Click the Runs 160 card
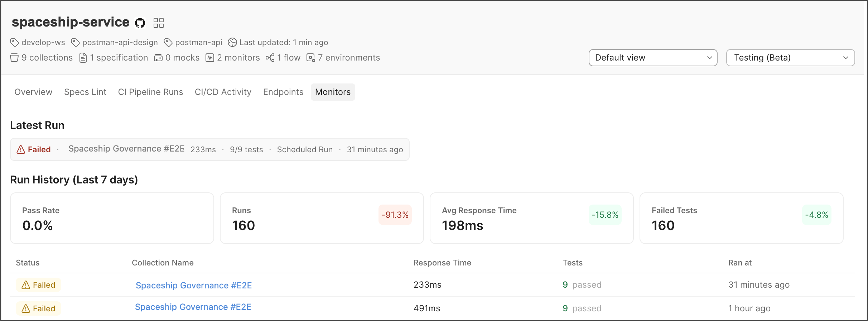Screen dimensions: 868x321 click(322, 218)
